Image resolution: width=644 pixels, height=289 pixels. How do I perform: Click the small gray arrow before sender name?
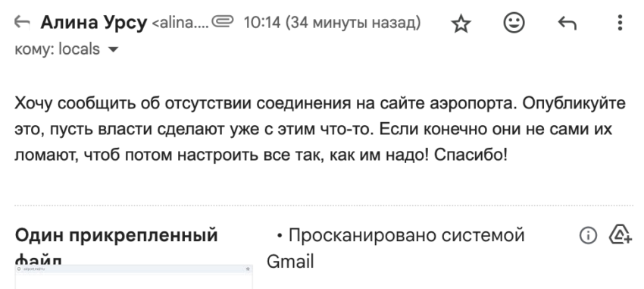click(22, 23)
